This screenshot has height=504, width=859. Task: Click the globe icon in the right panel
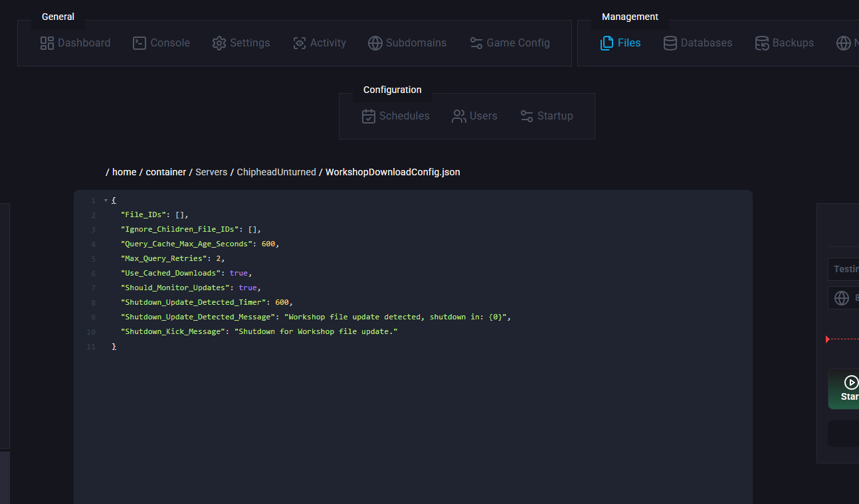pyautogui.click(x=842, y=298)
